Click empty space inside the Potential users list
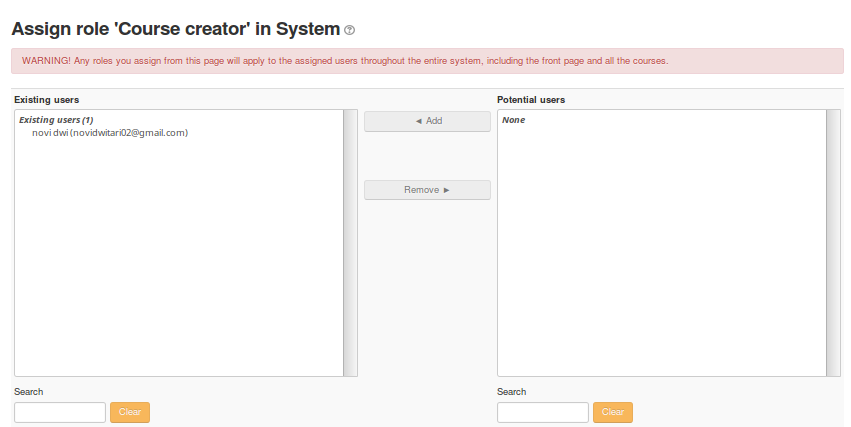Image resolution: width=851 pixels, height=427 pixels. pyautogui.click(x=660, y=260)
